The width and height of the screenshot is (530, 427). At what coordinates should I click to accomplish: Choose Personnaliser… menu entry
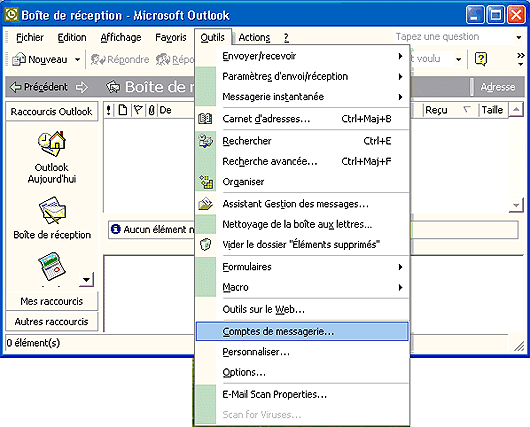tap(302, 352)
